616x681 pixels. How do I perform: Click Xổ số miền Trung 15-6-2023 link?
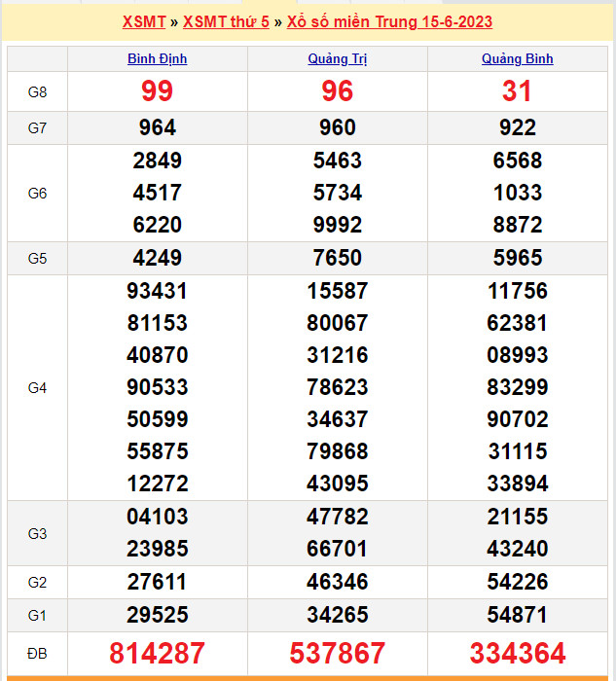(389, 21)
